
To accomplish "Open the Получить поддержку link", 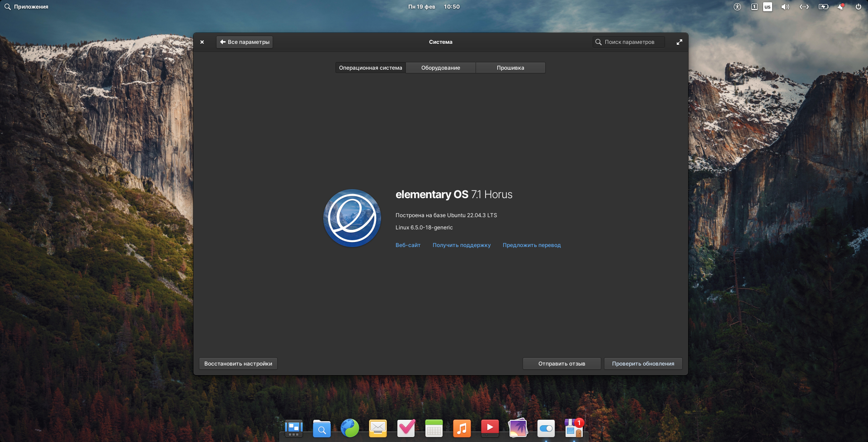I will click(x=462, y=245).
